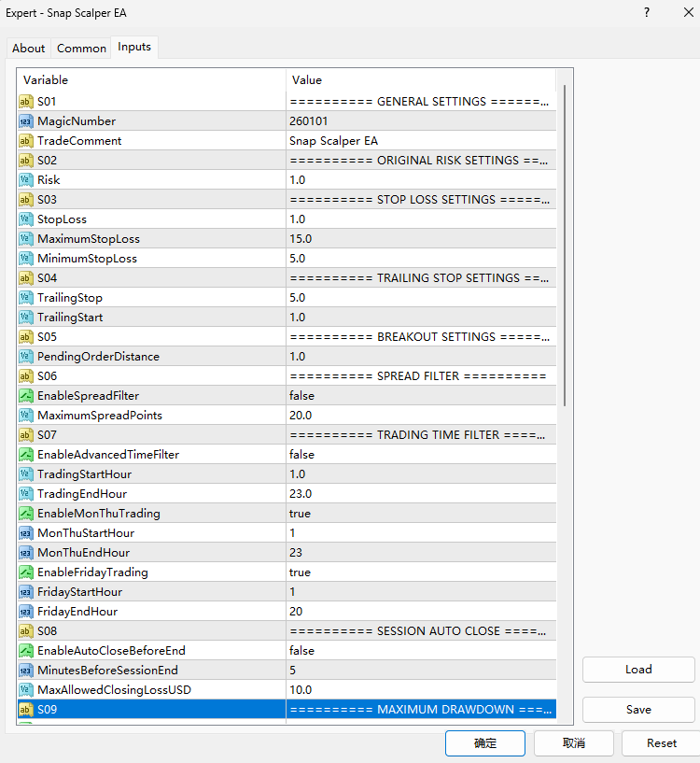This screenshot has height=763, width=700.
Task: Click the boolean icon beside EnableAutoCloseBeforeEnd
Action: 26,651
